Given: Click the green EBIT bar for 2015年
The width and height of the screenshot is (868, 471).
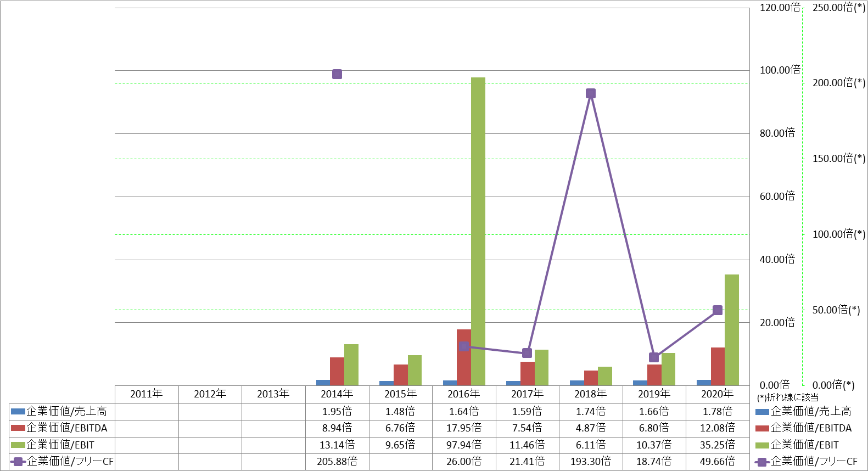Looking at the screenshot, I should (415, 370).
